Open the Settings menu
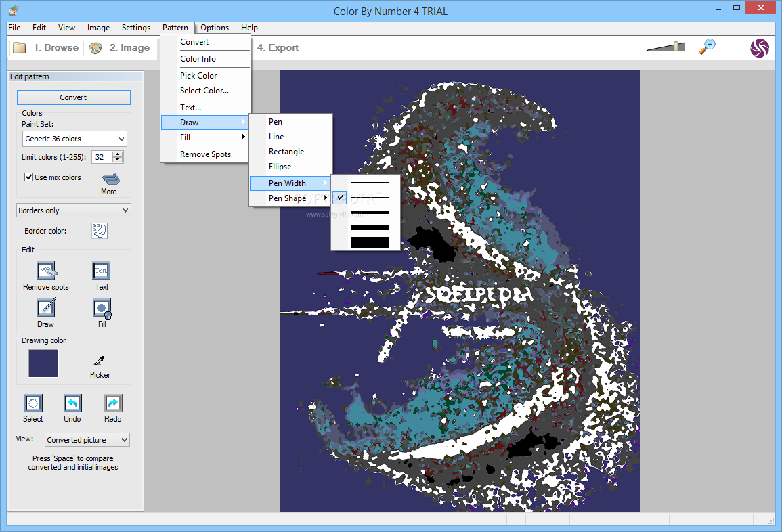This screenshot has width=782, height=532. (x=135, y=28)
